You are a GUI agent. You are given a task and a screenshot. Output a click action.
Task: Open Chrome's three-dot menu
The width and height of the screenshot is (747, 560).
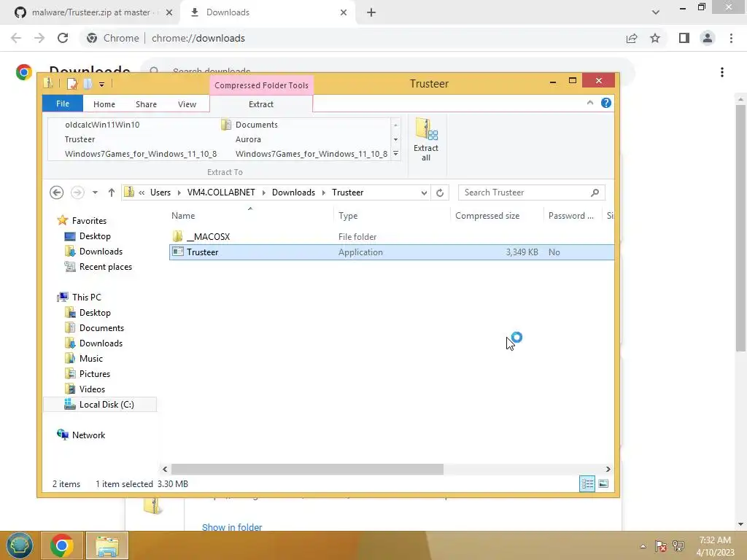[731, 38]
